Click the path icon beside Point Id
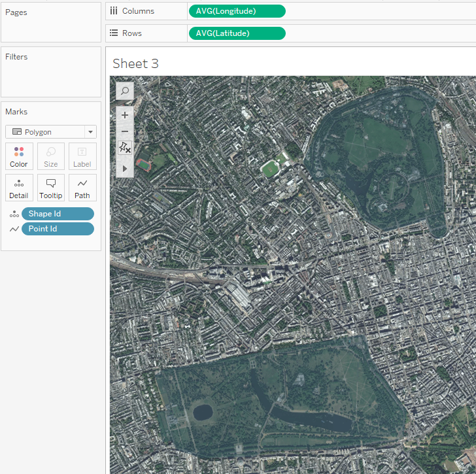Viewport: 476px width, 474px height. pyautogui.click(x=14, y=229)
